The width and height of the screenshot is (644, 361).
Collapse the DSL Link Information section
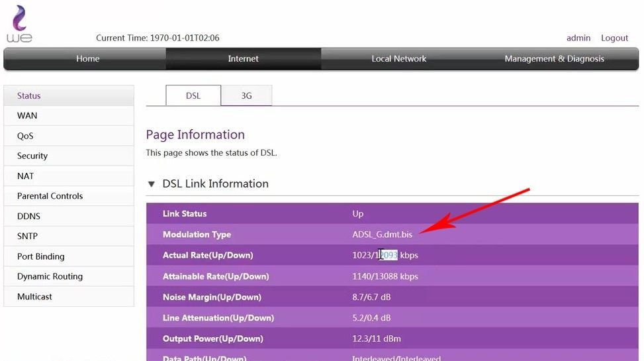click(152, 184)
